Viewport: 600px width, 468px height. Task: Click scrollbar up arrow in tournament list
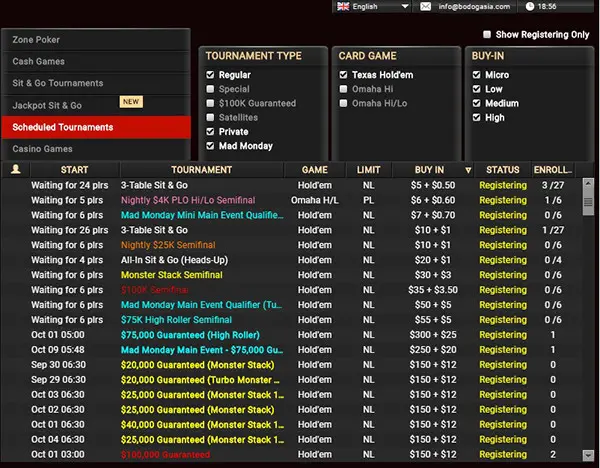(588, 183)
